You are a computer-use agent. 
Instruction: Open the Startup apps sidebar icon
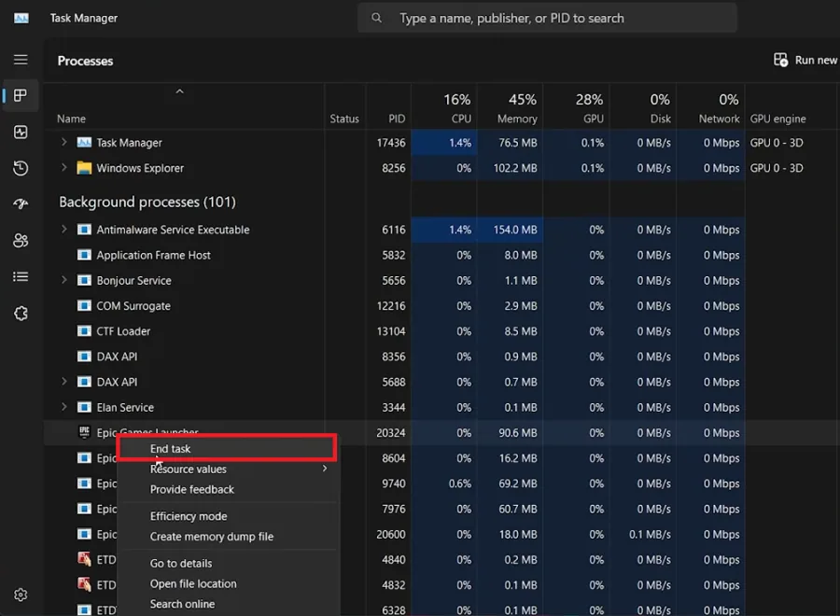[21, 203]
